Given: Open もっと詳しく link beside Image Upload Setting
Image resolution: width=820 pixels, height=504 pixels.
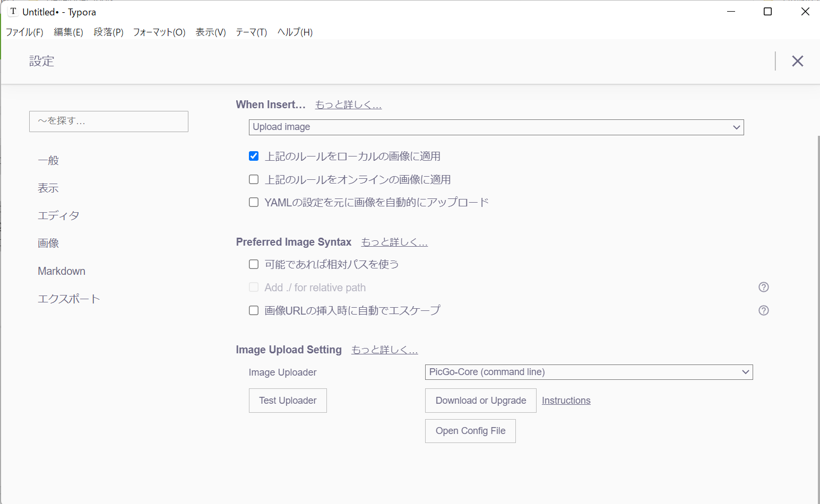Looking at the screenshot, I should click(385, 350).
